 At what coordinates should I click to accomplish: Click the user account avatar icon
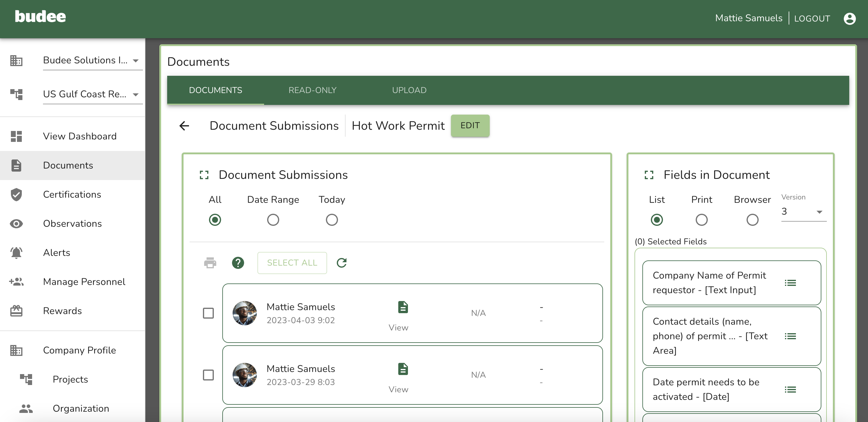(x=849, y=18)
